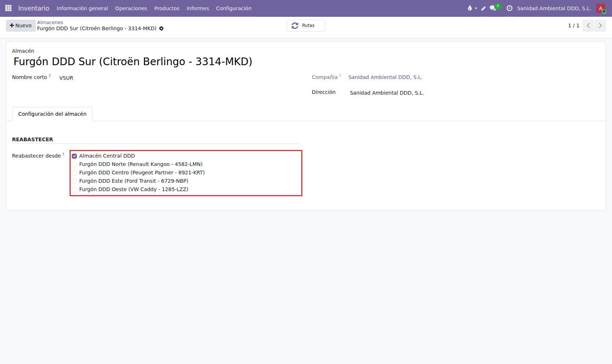This screenshot has width=612, height=364.
Task: Go to previous record arrow
Action: tap(588, 25)
